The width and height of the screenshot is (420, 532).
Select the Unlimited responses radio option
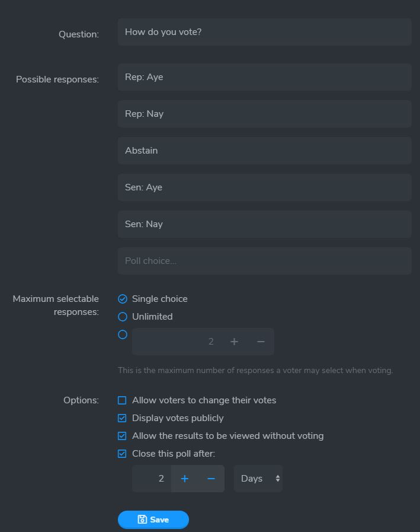pos(123,317)
